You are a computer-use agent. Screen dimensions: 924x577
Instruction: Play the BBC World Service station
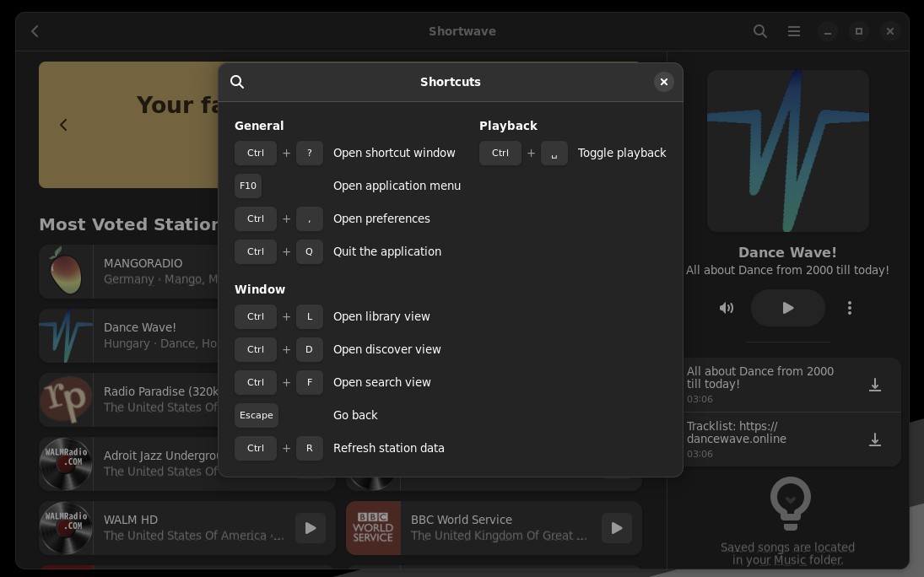point(616,528)
